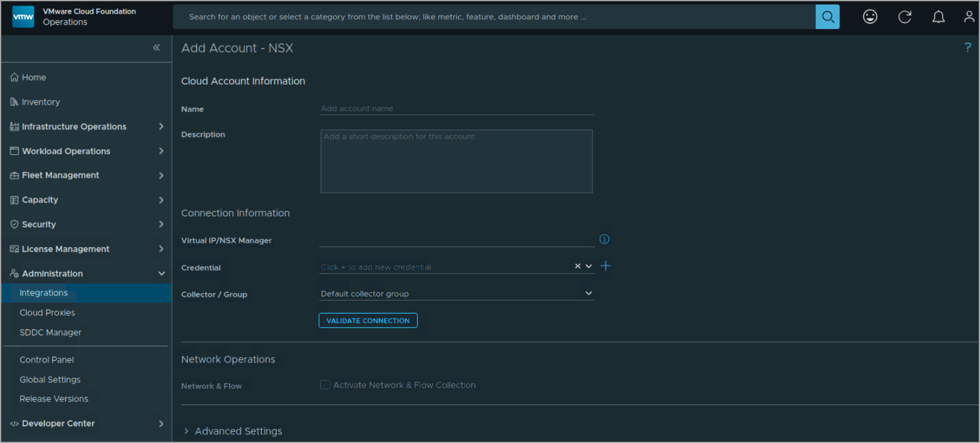Screen dimensions: 980x443
Task: Click the Developer Center label
Action: [58, 424]
